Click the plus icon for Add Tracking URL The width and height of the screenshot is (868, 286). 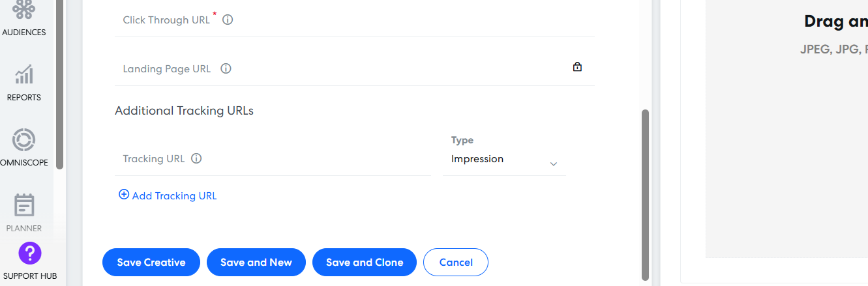click(x=124, y=195)
